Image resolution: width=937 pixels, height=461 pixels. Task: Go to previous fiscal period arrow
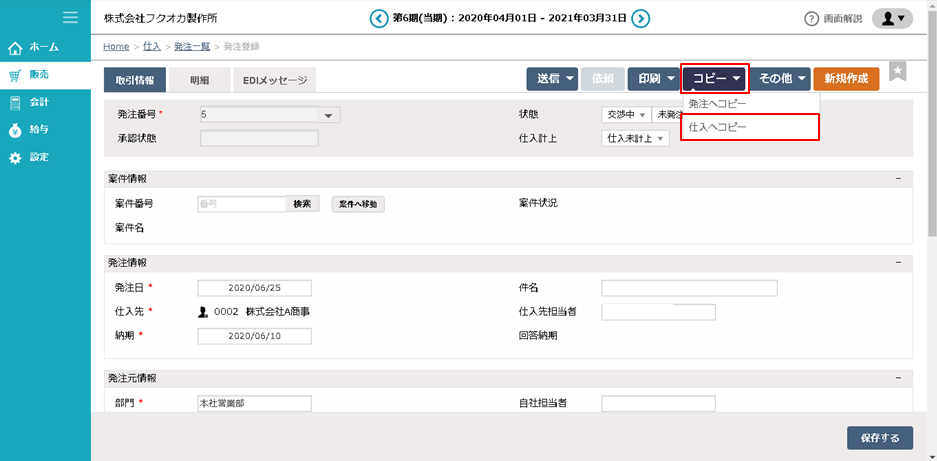[378, 18]
